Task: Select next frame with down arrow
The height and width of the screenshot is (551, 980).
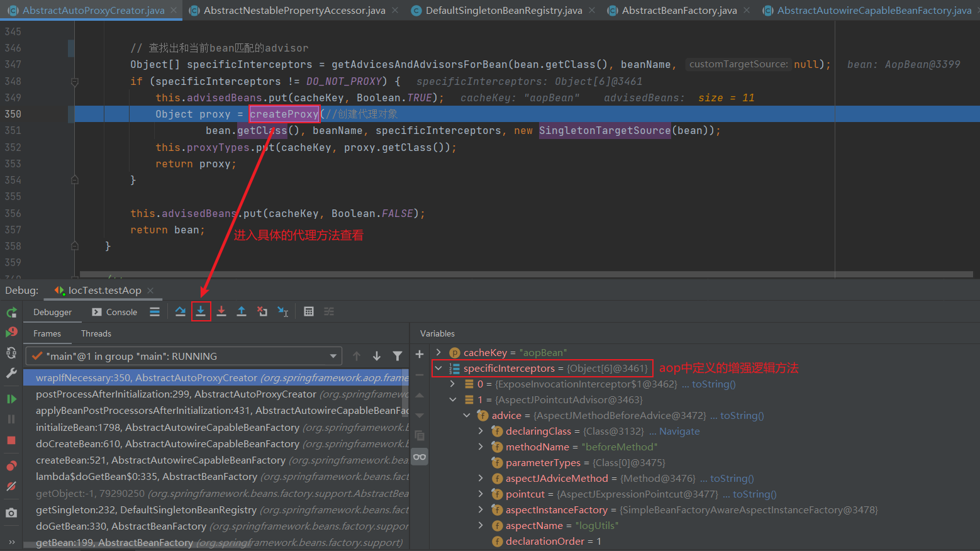Action: click(x=377, y=356)
